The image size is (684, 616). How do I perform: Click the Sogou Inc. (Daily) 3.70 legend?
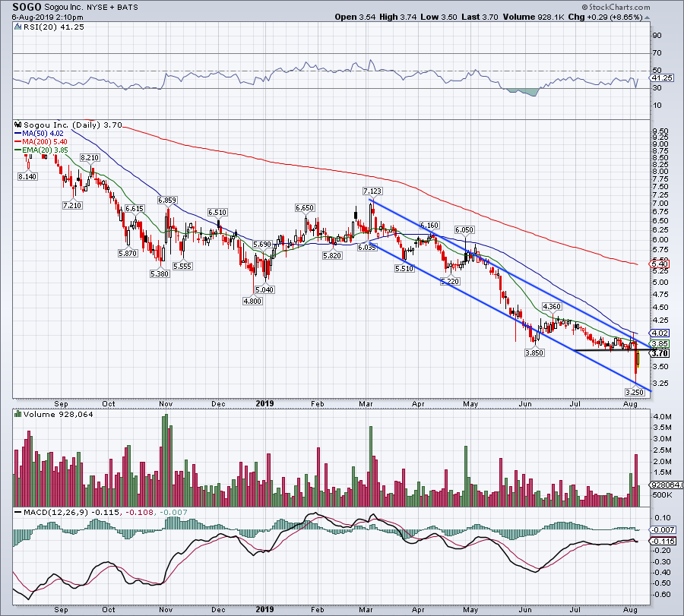tap(72, 125)
